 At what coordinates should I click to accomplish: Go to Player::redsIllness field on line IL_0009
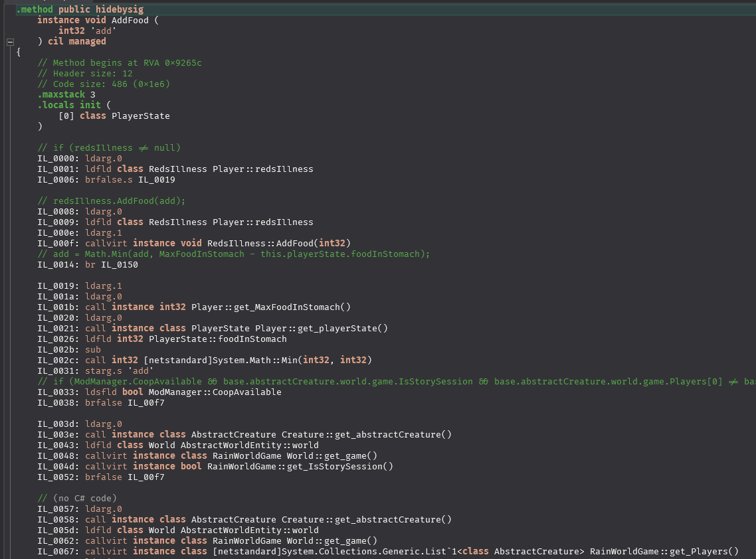tap(262, 222)
